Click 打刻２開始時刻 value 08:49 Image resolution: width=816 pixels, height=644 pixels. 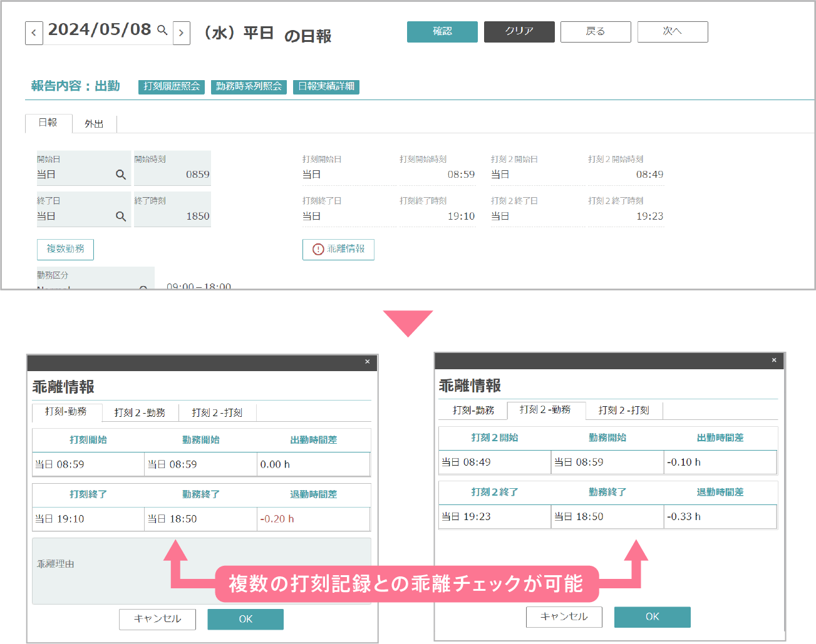tap(650, 175)
